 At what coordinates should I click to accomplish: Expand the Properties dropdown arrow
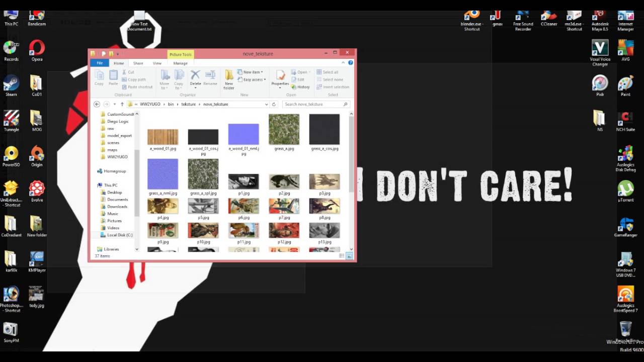point(280,88)
